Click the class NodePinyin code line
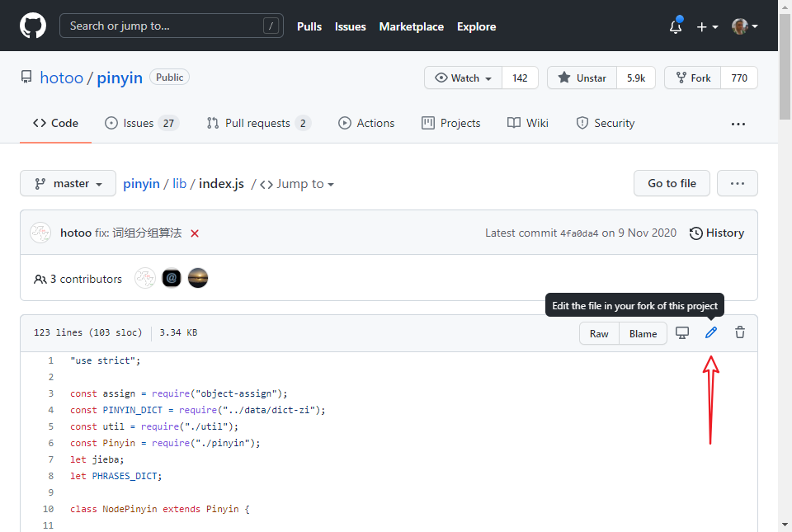 coord(159,509)
